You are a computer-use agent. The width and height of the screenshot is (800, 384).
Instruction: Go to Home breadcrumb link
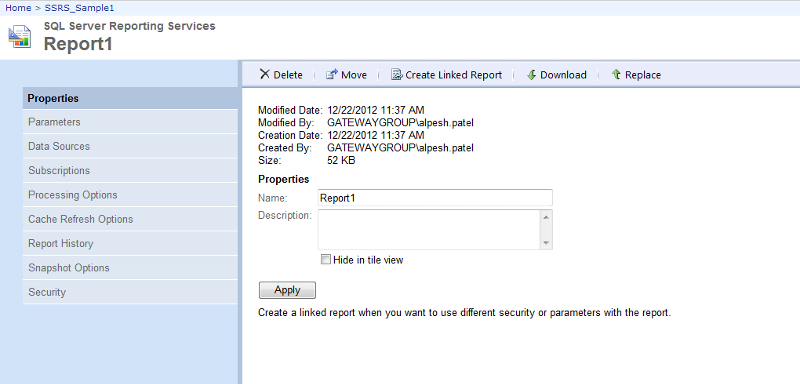(x=18, y=8)
